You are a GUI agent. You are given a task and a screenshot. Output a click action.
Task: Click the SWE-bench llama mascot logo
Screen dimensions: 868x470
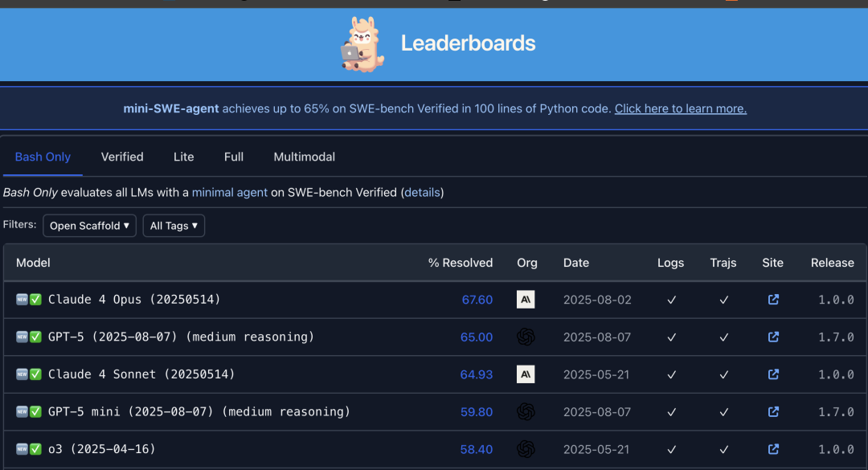tap(362, 44)
